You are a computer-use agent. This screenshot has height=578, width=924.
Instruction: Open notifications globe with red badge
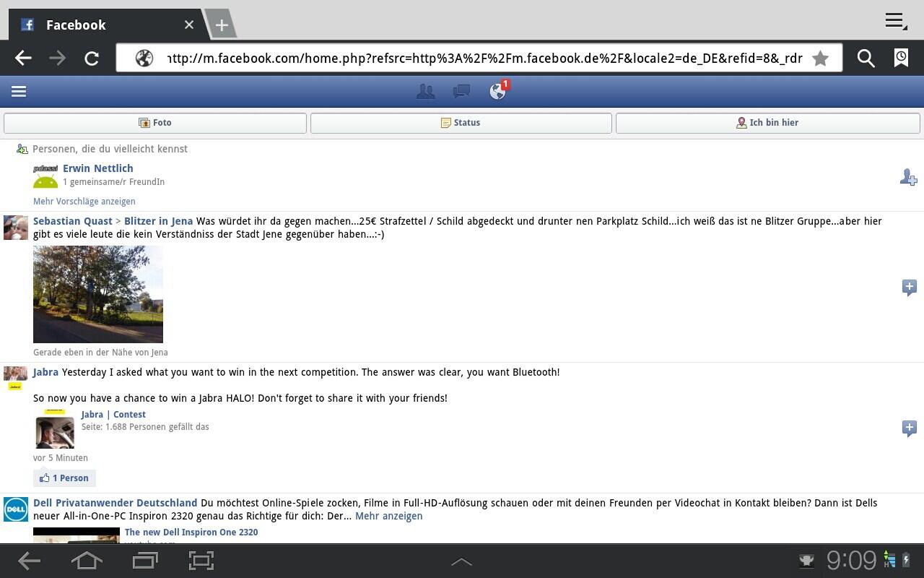(498, 90)
